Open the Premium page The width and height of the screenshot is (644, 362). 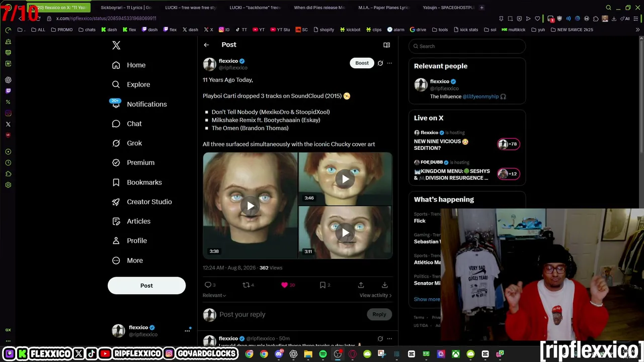click(133, 163)
